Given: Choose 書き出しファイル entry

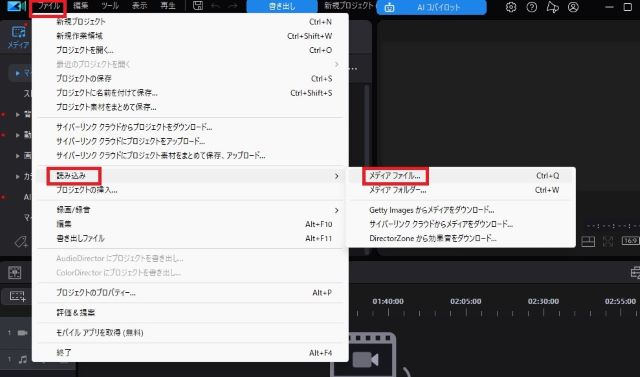Looking at the screenshot, I should click(190, 238).
